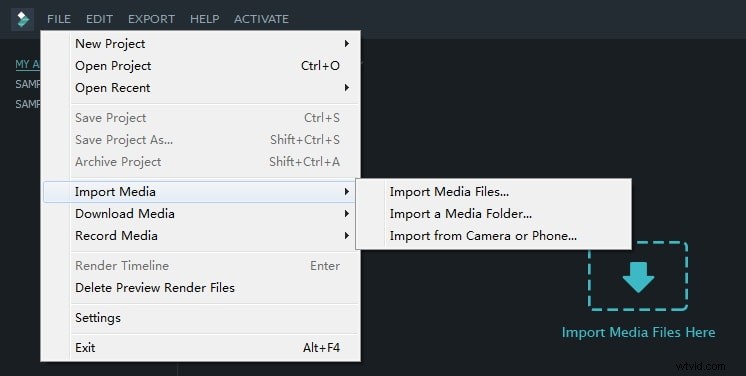Expand the Download Media submenu arrow

coord(347,214)
